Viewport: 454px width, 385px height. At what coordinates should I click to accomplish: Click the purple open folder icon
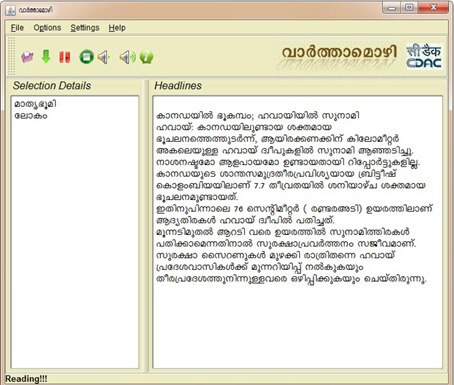[x=27, y=57]
